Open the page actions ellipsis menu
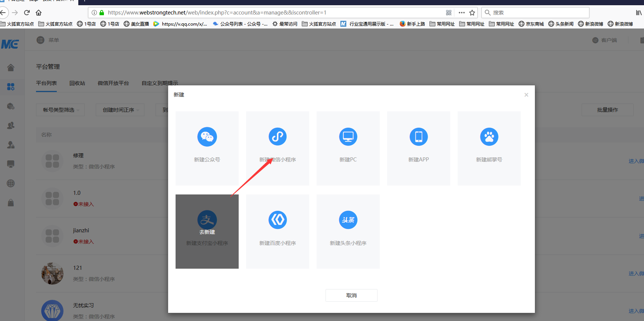 pos(461,13)
